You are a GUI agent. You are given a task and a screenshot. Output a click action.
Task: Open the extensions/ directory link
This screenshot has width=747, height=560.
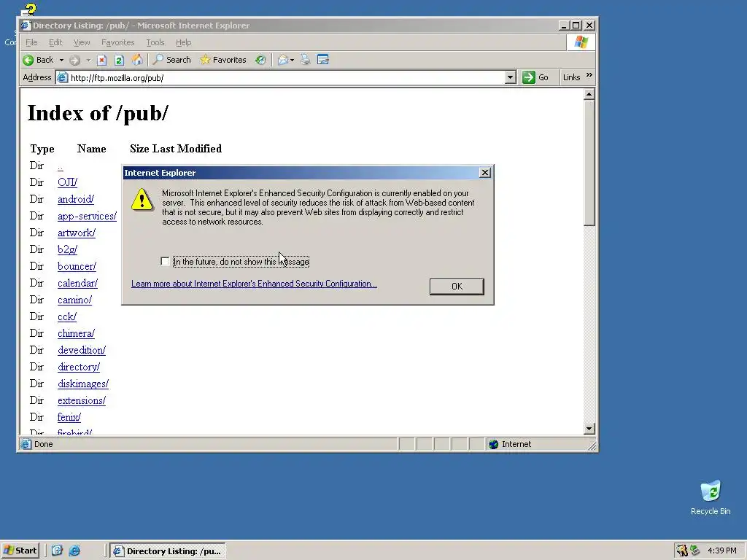tap(82, 400)
